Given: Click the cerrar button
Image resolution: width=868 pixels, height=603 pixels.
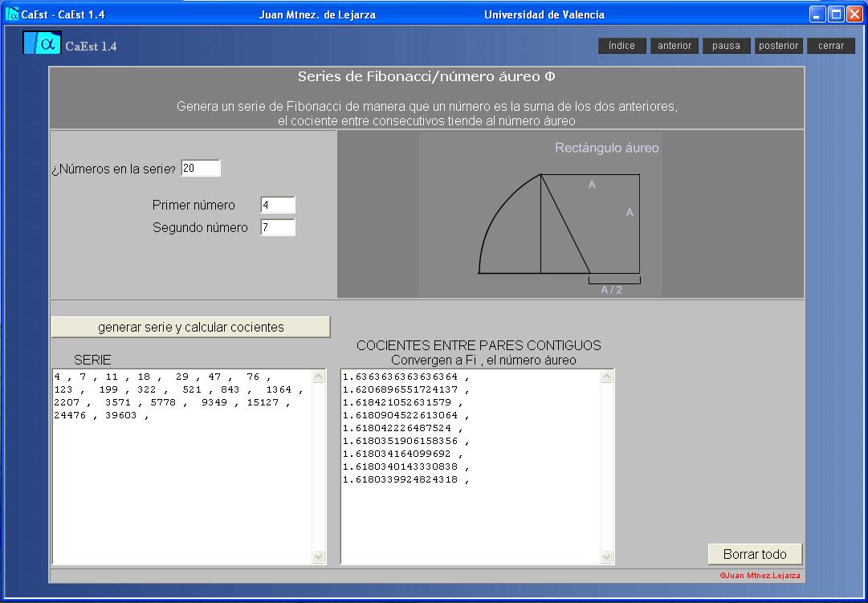Looking at the screenshot, I should [x=831, y=46].
